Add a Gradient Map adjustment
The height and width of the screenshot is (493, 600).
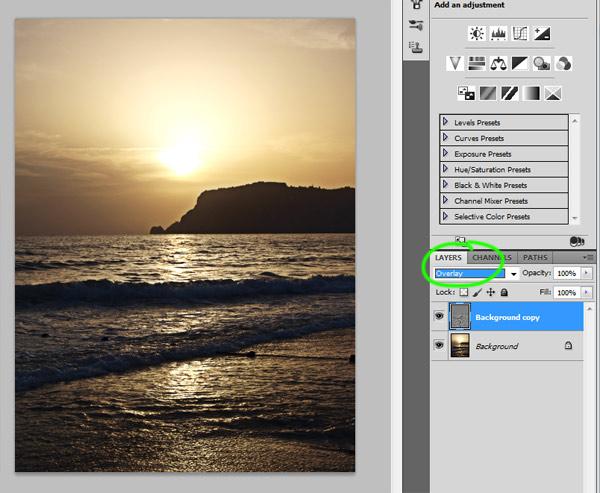(x=531, y=93)
